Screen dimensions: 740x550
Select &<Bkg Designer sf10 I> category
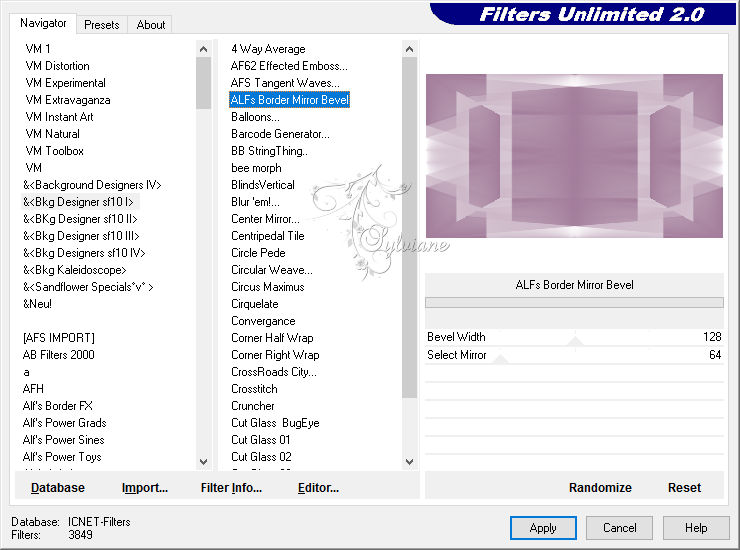(x=78, y=202)
